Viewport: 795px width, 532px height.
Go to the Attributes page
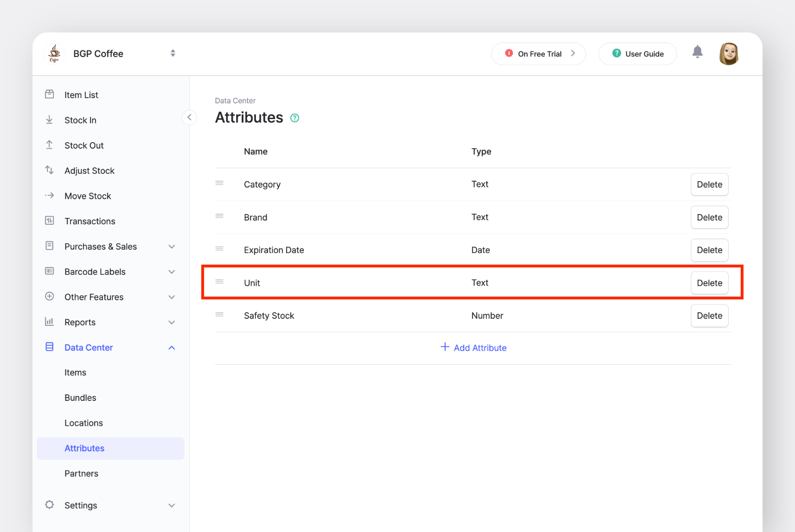84,448
